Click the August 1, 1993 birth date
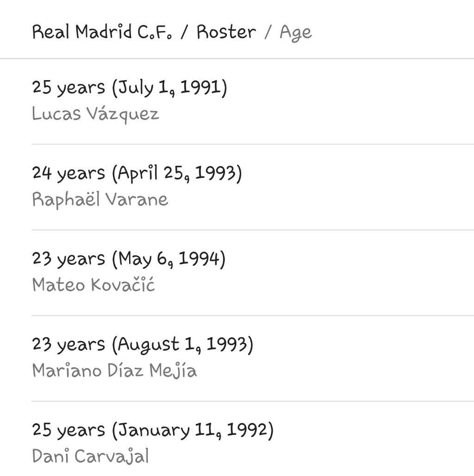Screen dimensions: 474x476 (182, 344)
